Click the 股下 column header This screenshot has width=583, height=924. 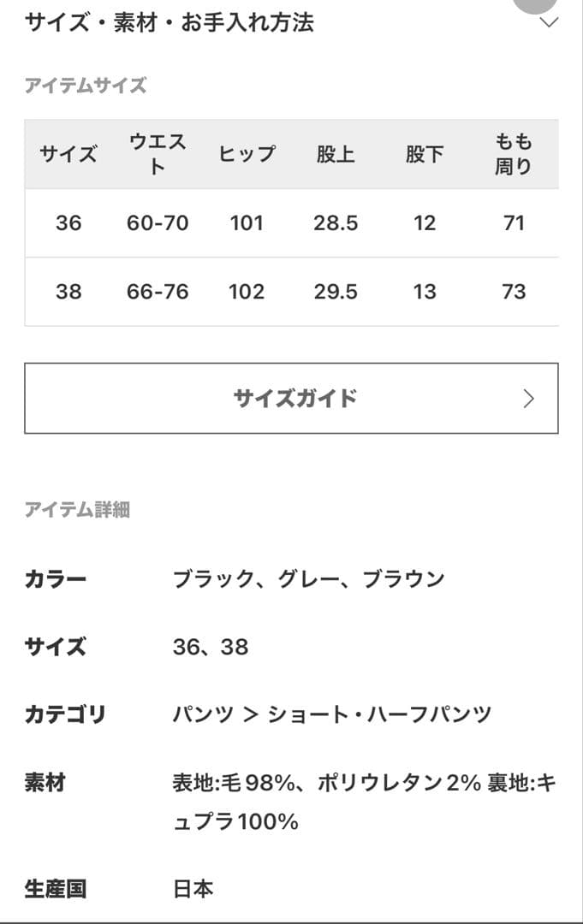(x=423, y=155)
